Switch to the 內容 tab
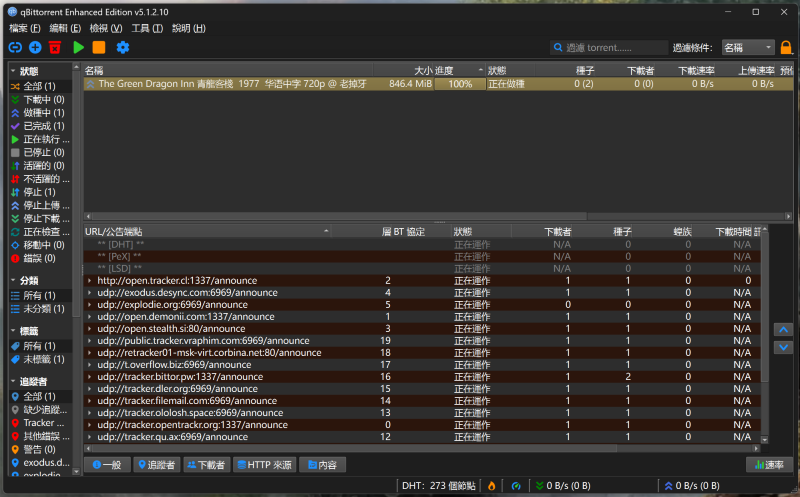Screen dimensions: 800x497 [322, 465]
